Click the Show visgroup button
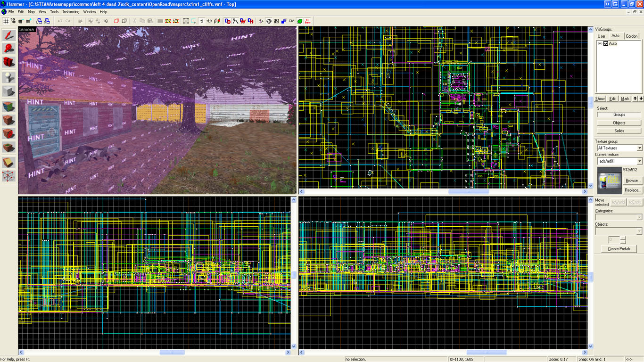This screenshot has width=644, height=362. point(600,99)
